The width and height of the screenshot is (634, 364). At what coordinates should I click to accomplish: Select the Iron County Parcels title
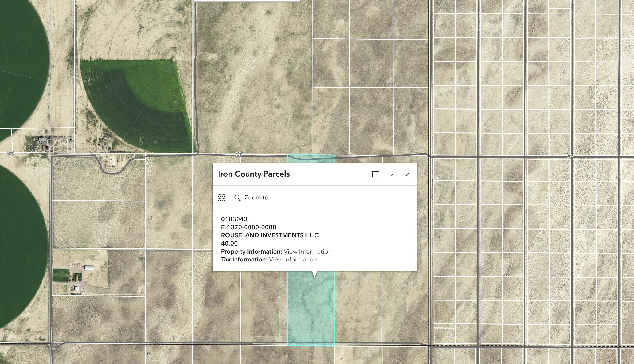pos(253,174)
